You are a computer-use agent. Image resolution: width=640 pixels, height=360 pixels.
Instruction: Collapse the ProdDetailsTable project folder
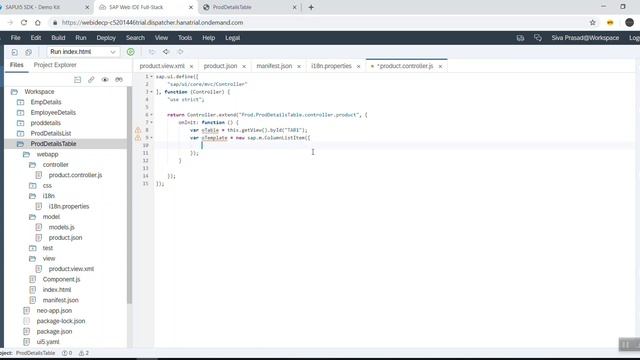[20, 144]
